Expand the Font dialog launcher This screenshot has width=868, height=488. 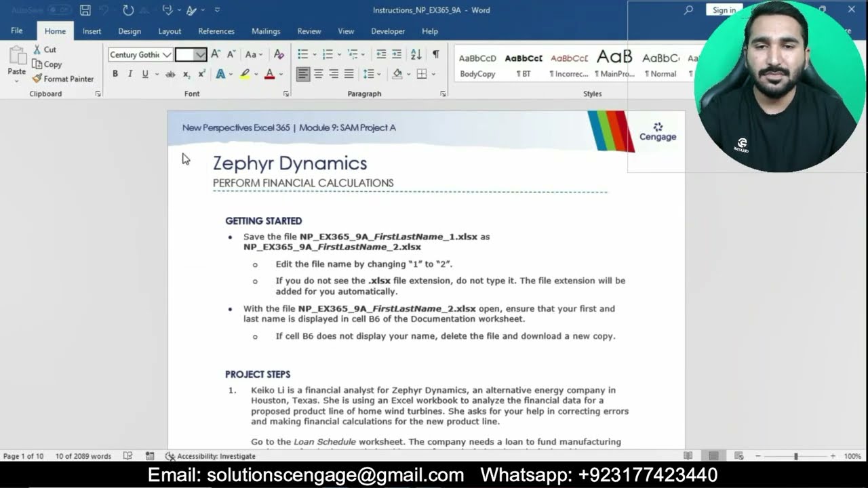(x=285, y=94)
